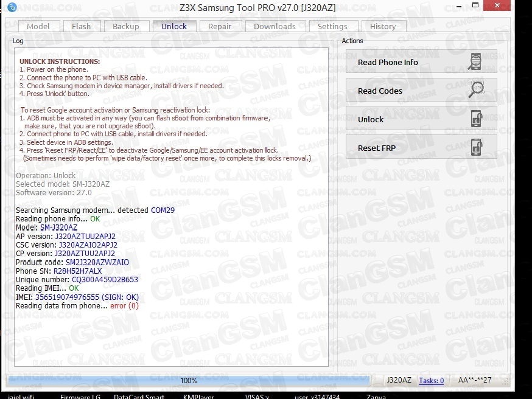View the History tab
This screenshot has width=532, height=399.
point(383,26)
